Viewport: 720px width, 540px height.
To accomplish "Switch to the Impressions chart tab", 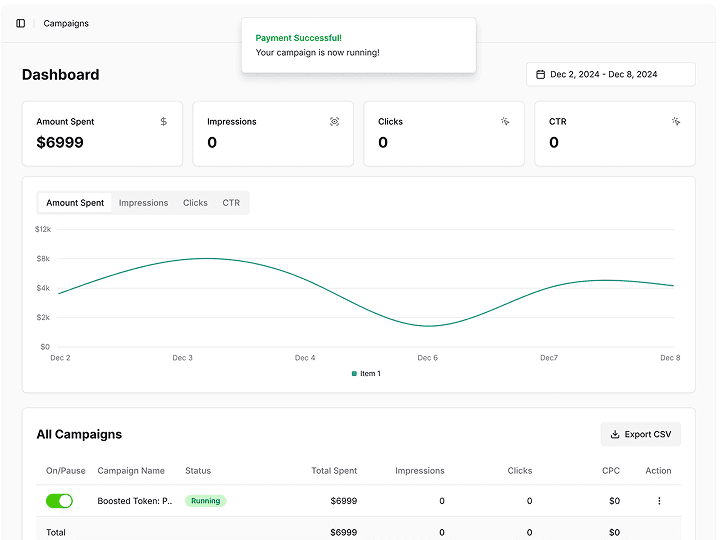I will tap(143, 203).
